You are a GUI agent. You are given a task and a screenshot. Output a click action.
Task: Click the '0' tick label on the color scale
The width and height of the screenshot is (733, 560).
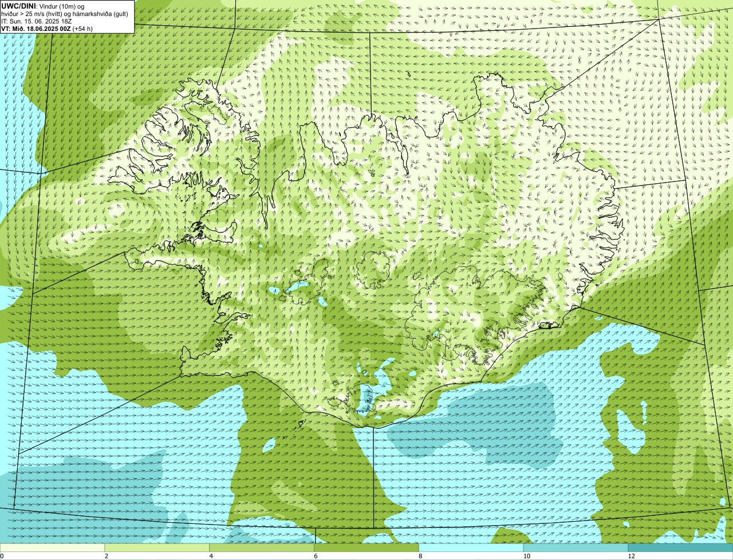(2, 556)
